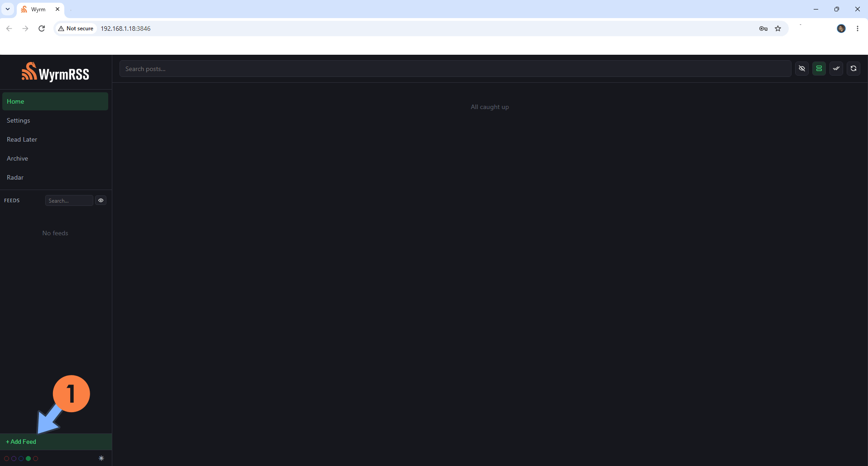Click the browser forward arrow

(25, 29)
